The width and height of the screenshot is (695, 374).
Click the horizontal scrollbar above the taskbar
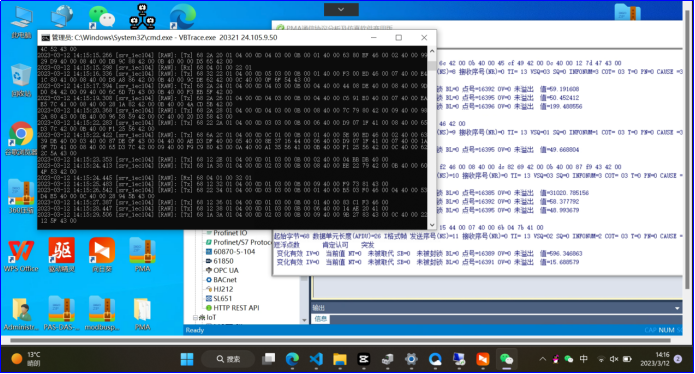click(x=340, y=341)
